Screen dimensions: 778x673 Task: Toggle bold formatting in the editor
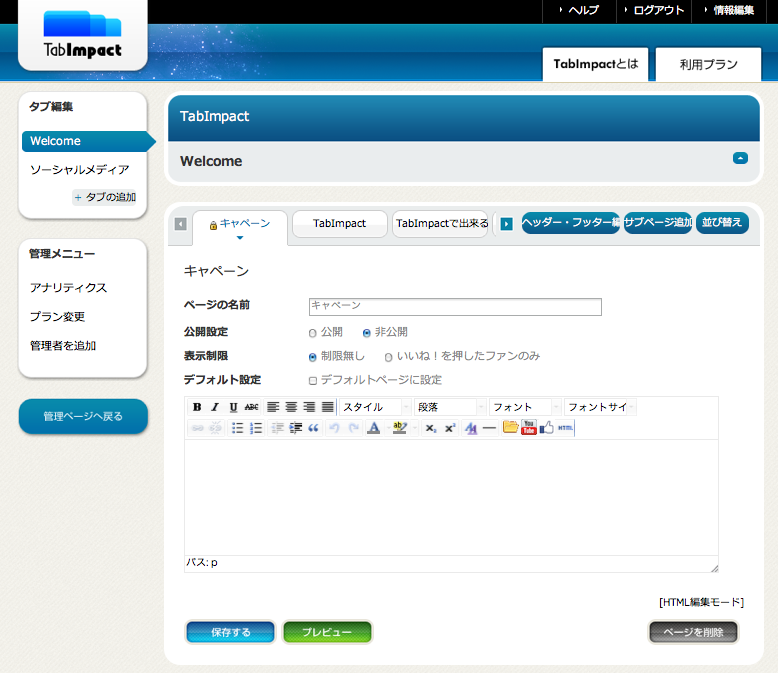[197, 407]
